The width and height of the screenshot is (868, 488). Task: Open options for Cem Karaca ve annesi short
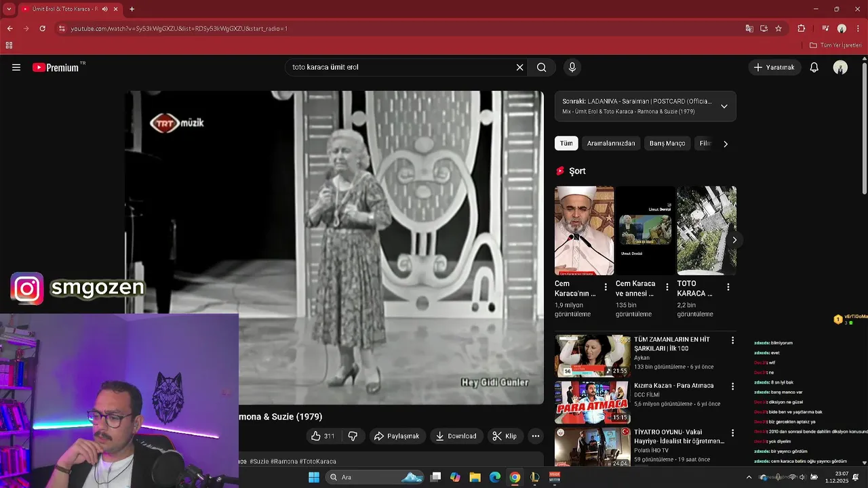pyautogui.click(x=667, y=287)
